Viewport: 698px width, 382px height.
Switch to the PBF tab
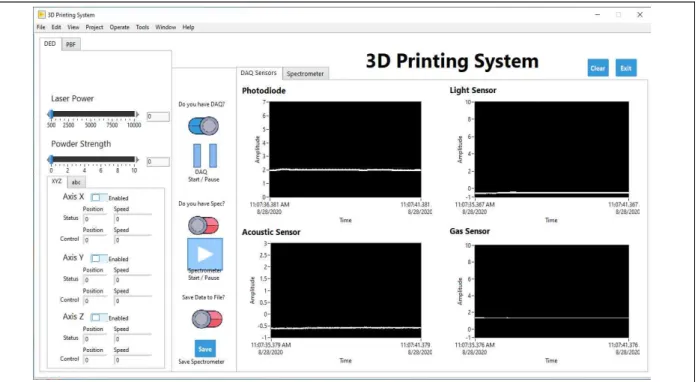[x=71, y=45]
